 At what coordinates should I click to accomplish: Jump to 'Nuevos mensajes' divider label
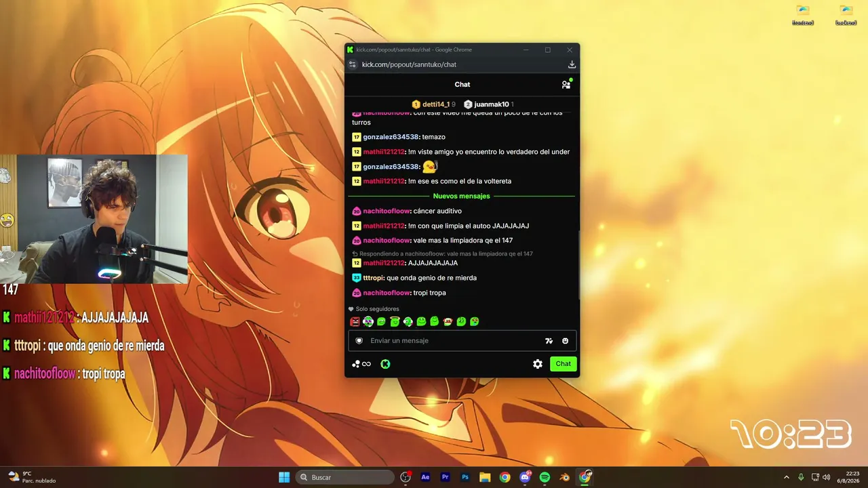461,197
